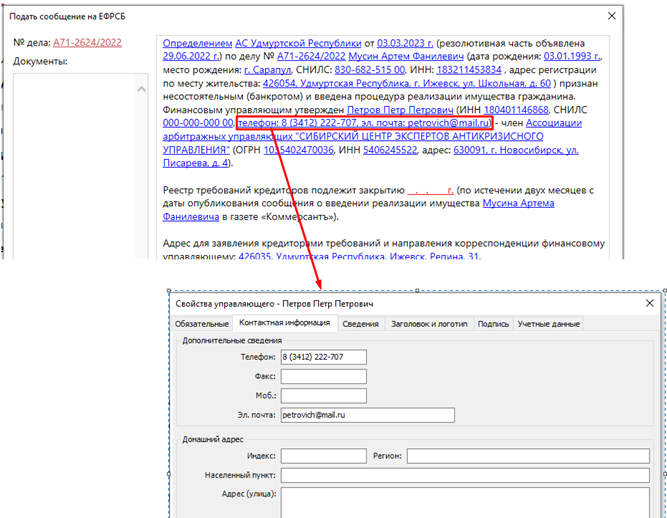
Task: Click the date 29.06.2022 г. link
Action: tap(191, 56)
